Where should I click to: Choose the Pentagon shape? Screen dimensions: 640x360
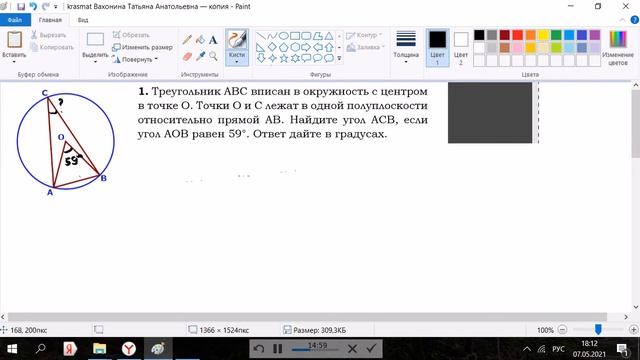click(x=284, y=47)
